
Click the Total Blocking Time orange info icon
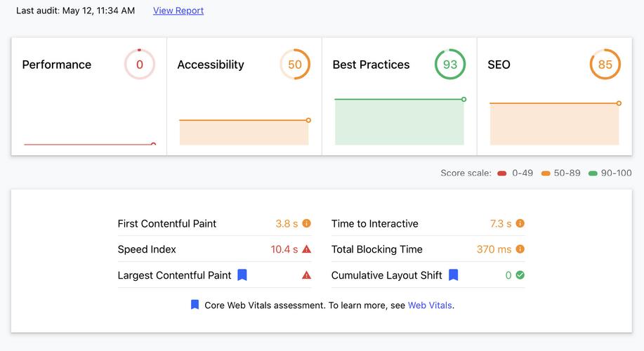coord(520,249)
